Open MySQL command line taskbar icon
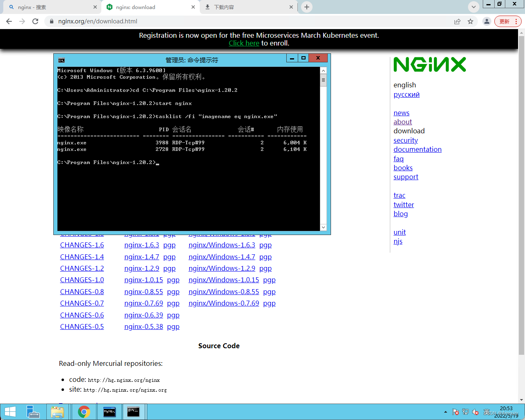 (x=110, y=412)
